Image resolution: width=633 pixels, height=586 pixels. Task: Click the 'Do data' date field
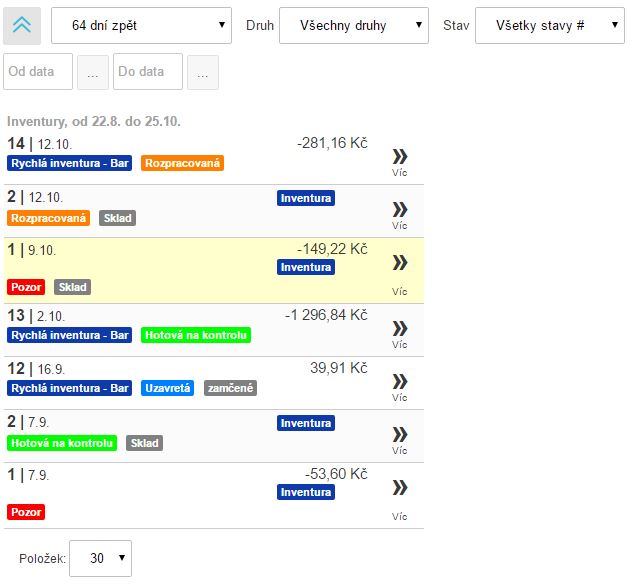148,72
